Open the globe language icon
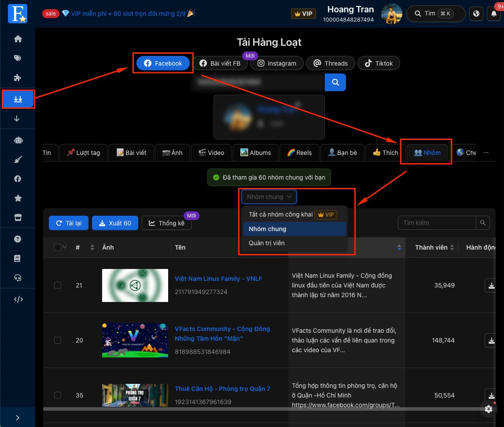Viewport: 504px width, 427px height. (476, 14)
